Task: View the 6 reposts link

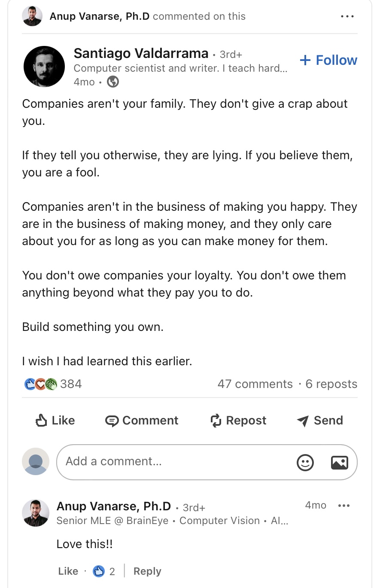Action: click(x=331, y=384)
